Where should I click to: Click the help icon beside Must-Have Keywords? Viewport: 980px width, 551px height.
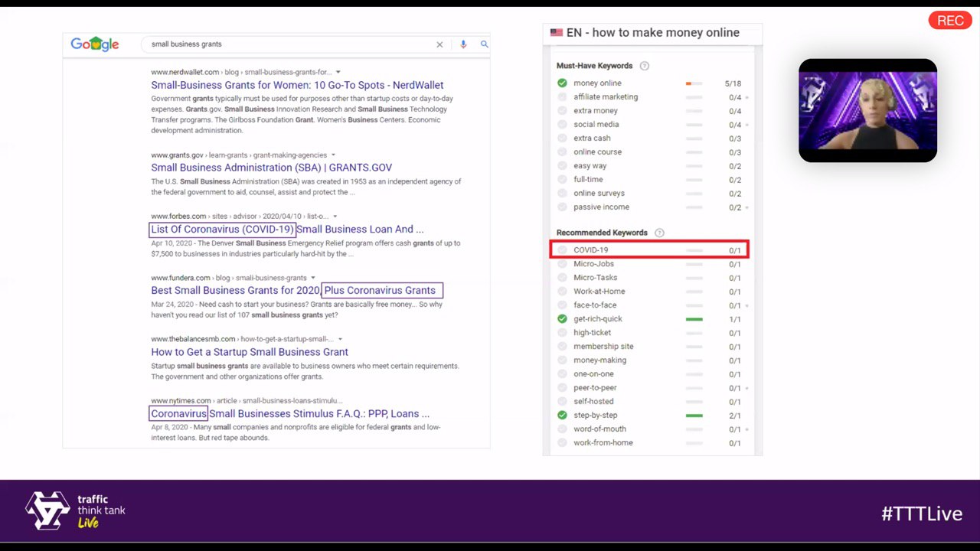click(x=644, y=66)
